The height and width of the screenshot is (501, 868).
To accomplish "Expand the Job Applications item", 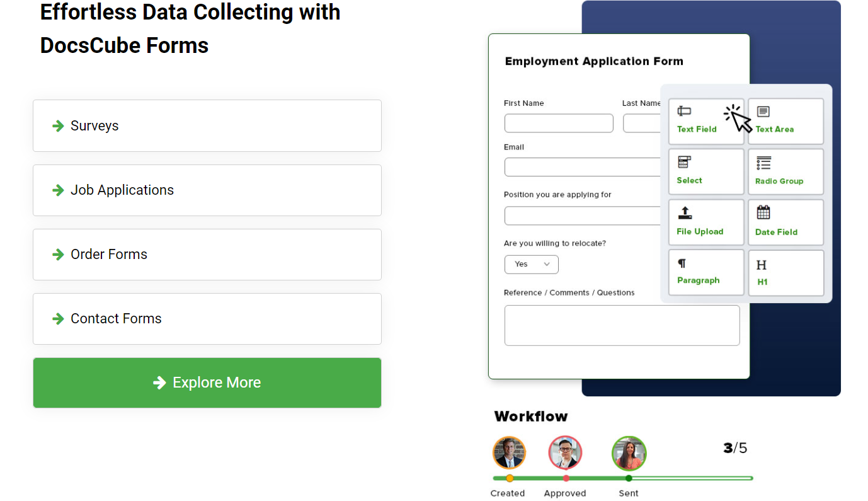I will (207, 190).
